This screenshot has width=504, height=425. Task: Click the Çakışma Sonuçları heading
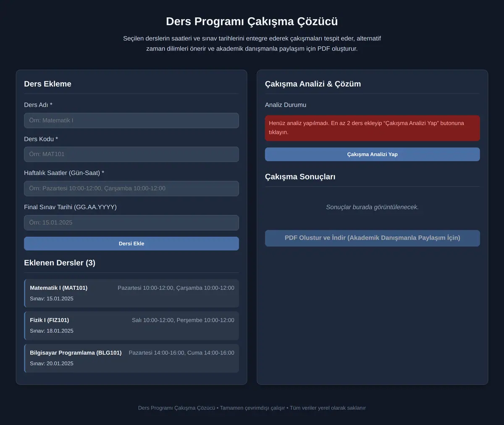(300, 177)
